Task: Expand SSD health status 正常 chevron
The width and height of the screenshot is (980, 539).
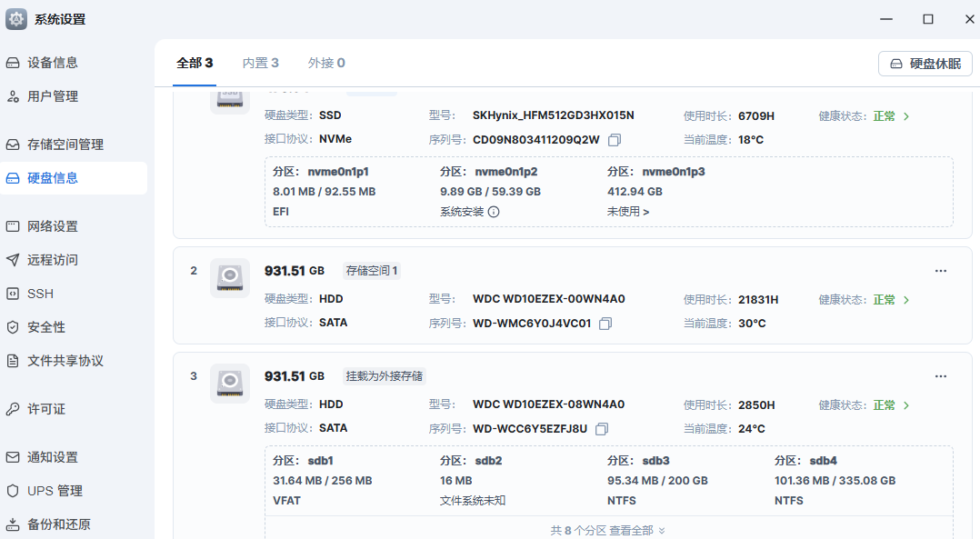Action: pos(906,116)
